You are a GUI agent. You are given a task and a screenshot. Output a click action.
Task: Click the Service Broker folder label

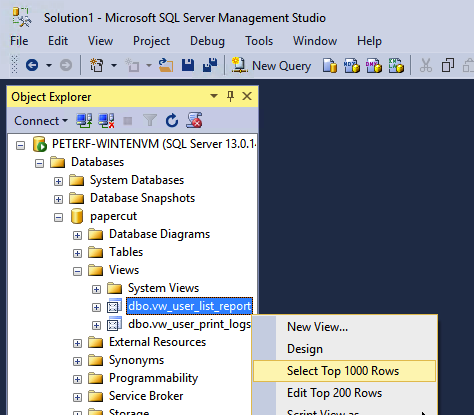pos(146,396)
